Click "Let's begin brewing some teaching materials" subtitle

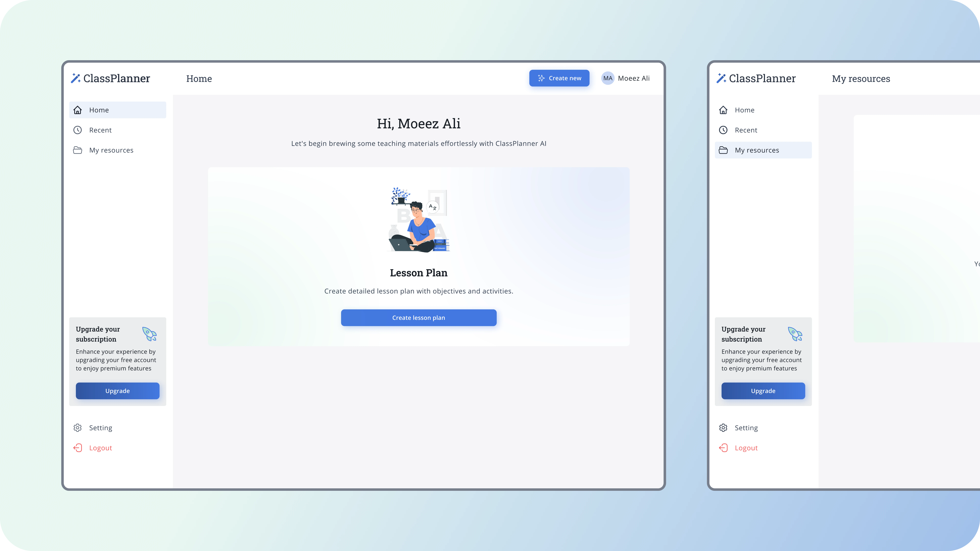(419, 144)
